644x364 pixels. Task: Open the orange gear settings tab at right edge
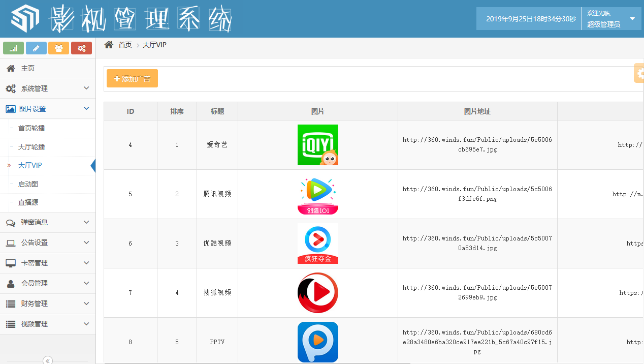[x=639, y=73]
